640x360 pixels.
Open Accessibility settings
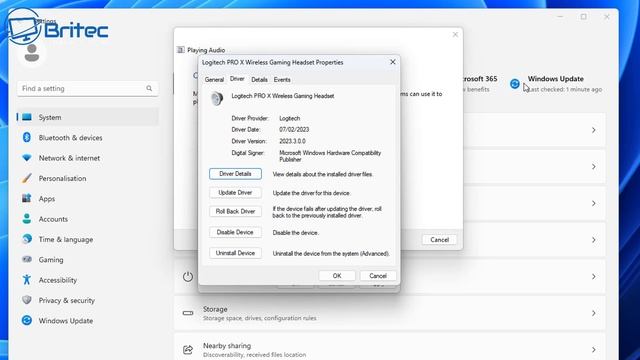pos(87,280)
